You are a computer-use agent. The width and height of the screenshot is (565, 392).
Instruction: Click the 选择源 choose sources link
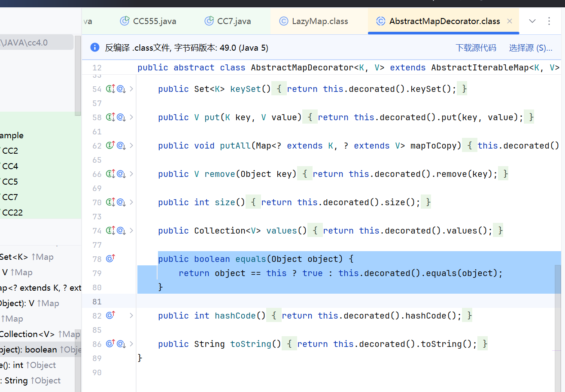531,48
